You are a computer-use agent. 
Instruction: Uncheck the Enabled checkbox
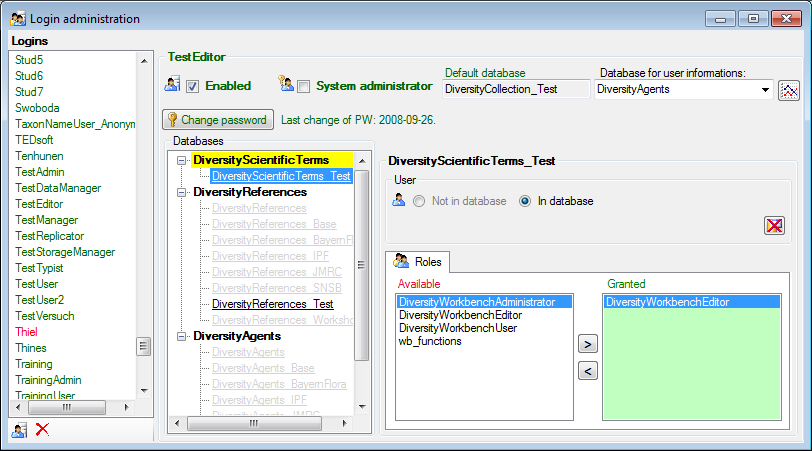193,86
